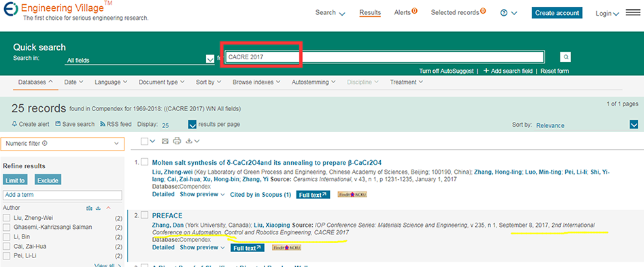Expand the Databases filter tab
Image resolution: width=644 pixels, height=267 pixels.
pyautogui.click(x=36, y=82)
